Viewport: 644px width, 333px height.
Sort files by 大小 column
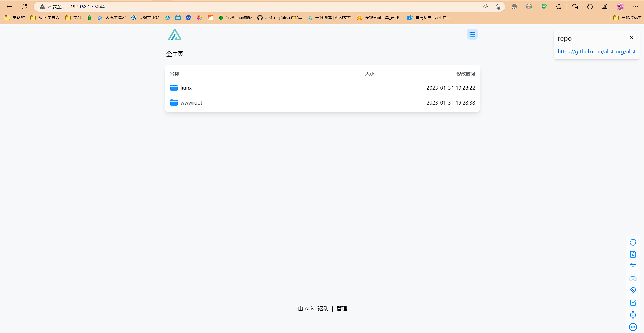[370, 74]
